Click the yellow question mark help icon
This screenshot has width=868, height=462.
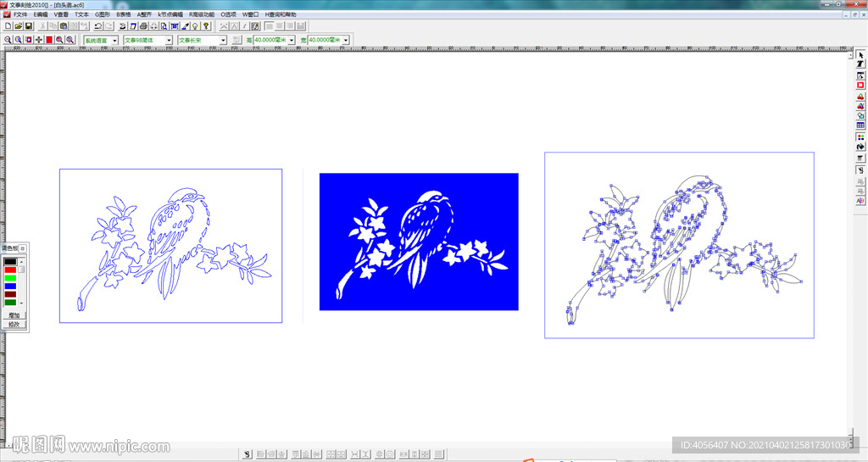click(x=206, y=26)
